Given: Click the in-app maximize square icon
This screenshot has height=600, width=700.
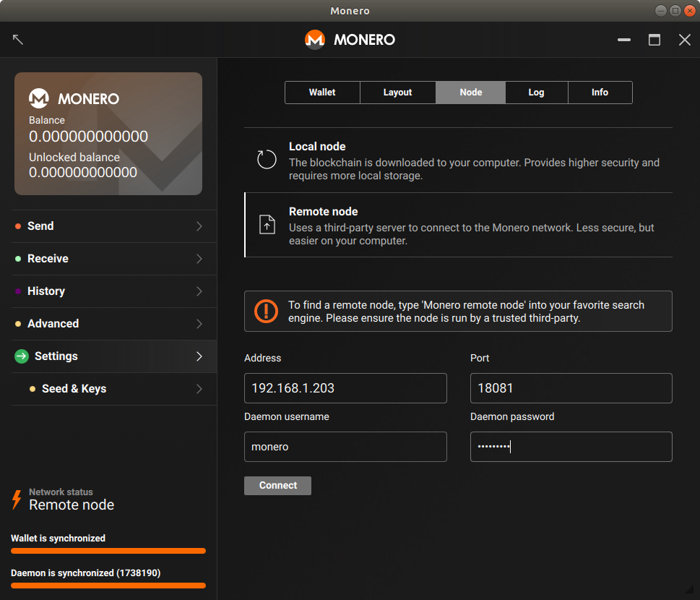Looking at the screenshot, I should pos(654,40).
